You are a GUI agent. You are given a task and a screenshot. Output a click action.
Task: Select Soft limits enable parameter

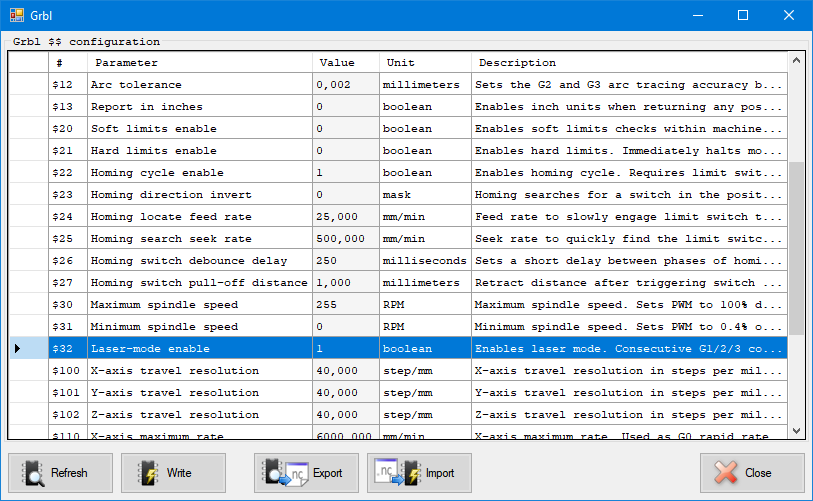[200, 129]
